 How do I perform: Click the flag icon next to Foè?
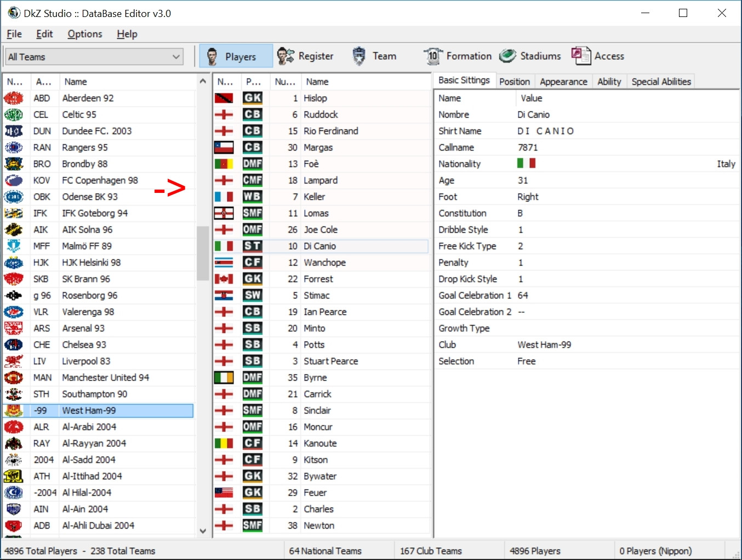coord(224,164)
